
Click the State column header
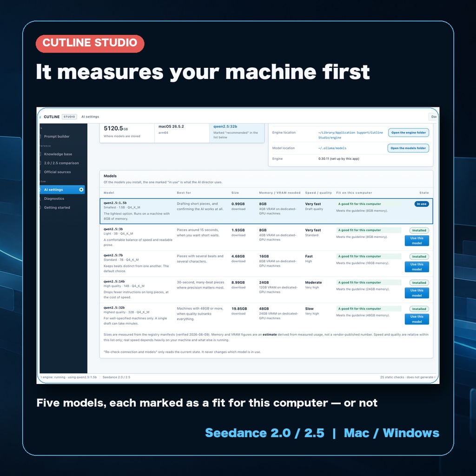[x=424, y=193]
